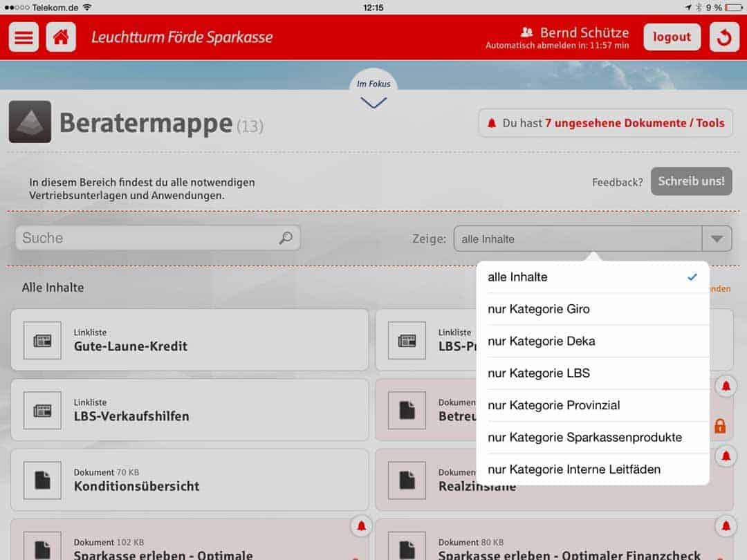The width and height of the screenshot is (747, 560).
Task: Tap the magnifying glass search icon
Action: pyautogui.click(x=286, y=238)
